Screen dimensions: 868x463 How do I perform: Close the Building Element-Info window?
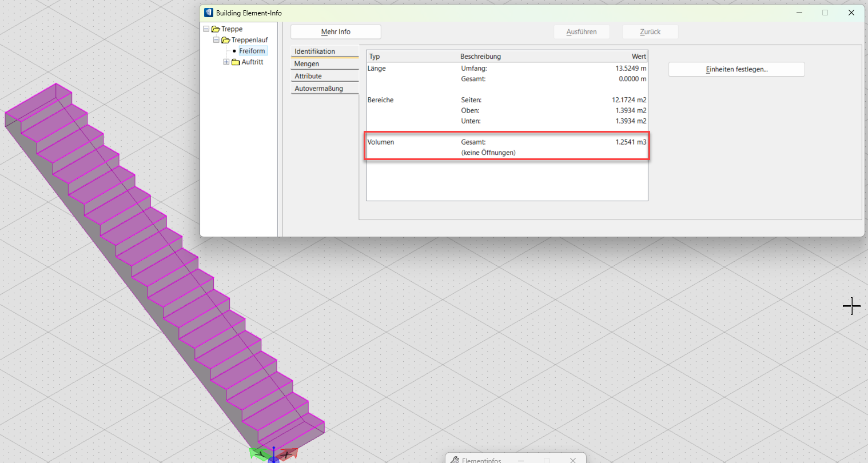(851, 13)
